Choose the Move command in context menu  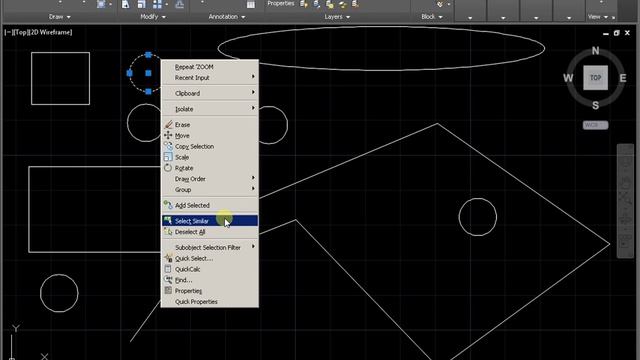(x=210, y=136)
